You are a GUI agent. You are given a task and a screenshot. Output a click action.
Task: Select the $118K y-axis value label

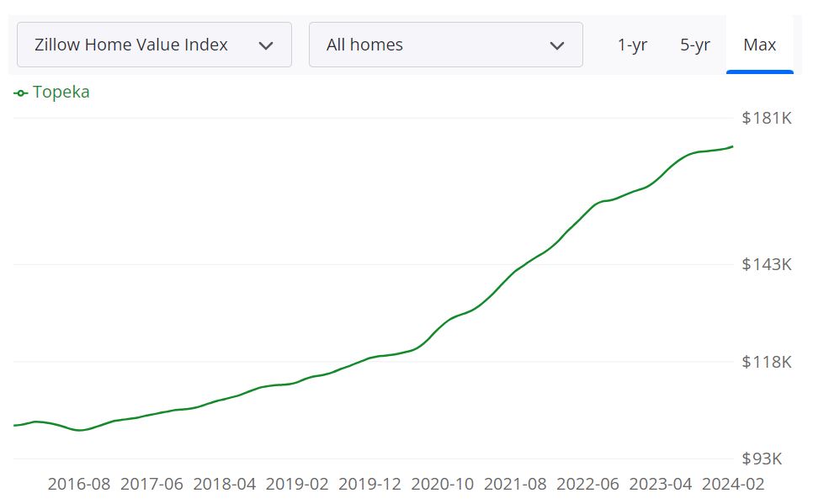point(766,362)
